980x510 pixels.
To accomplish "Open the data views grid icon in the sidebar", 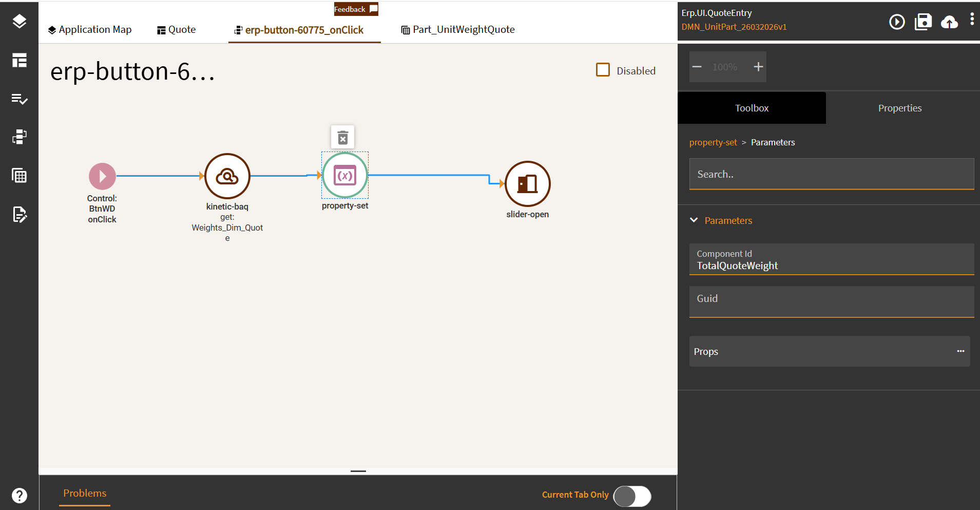I will [x=20, y=175].
